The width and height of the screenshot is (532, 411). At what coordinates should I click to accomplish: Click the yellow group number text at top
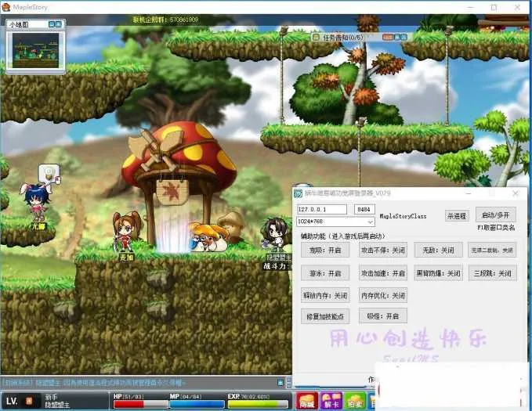click(x=165, y=20)
